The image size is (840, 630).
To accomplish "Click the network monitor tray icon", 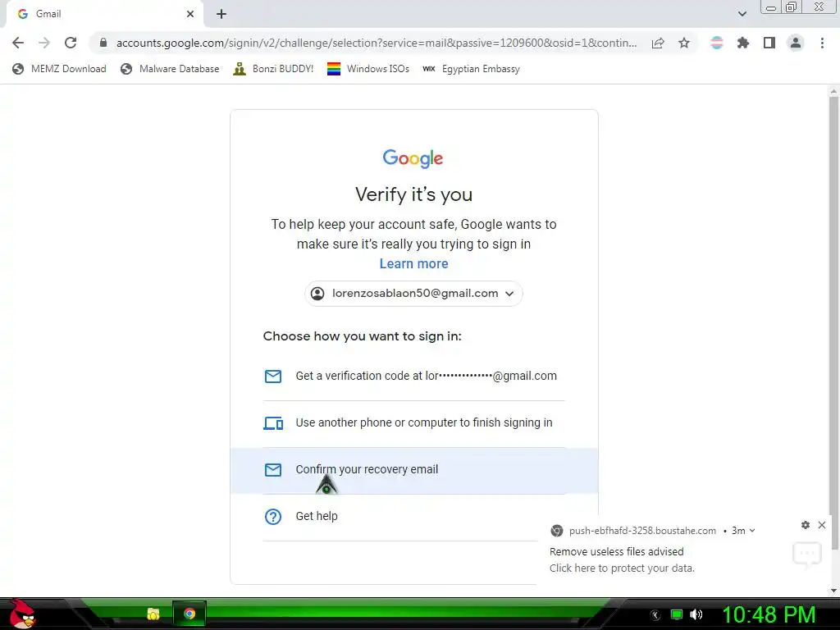I will (677, 614).
